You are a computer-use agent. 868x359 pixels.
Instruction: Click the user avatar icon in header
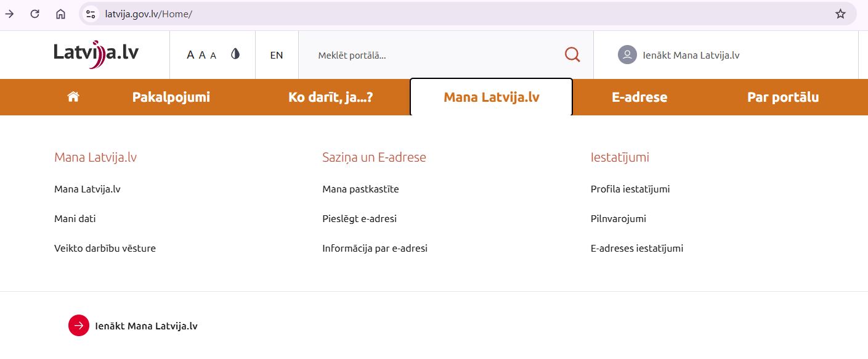pos(627,55)
